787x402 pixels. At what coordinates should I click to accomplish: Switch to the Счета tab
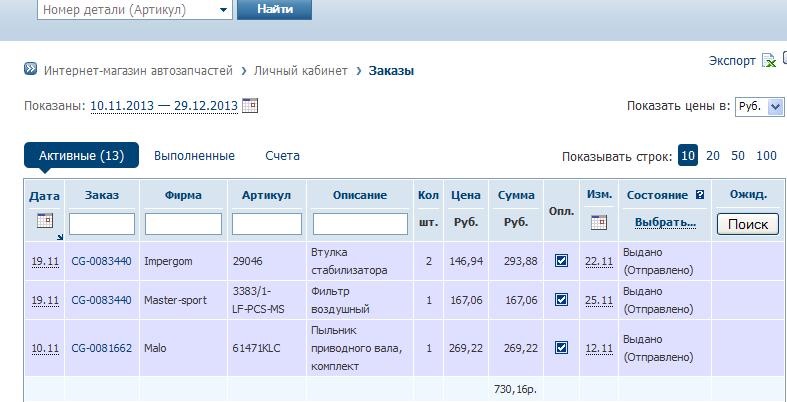pos(283,156)
